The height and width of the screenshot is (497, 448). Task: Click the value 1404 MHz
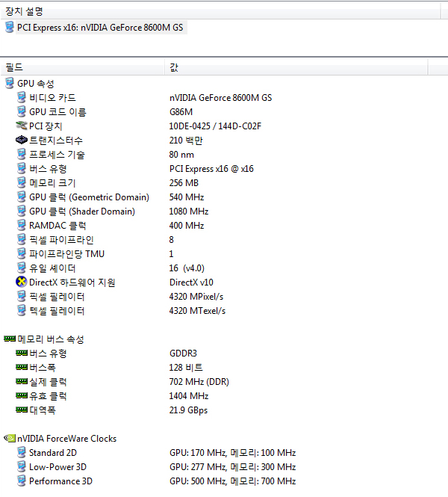pos(189,395)
